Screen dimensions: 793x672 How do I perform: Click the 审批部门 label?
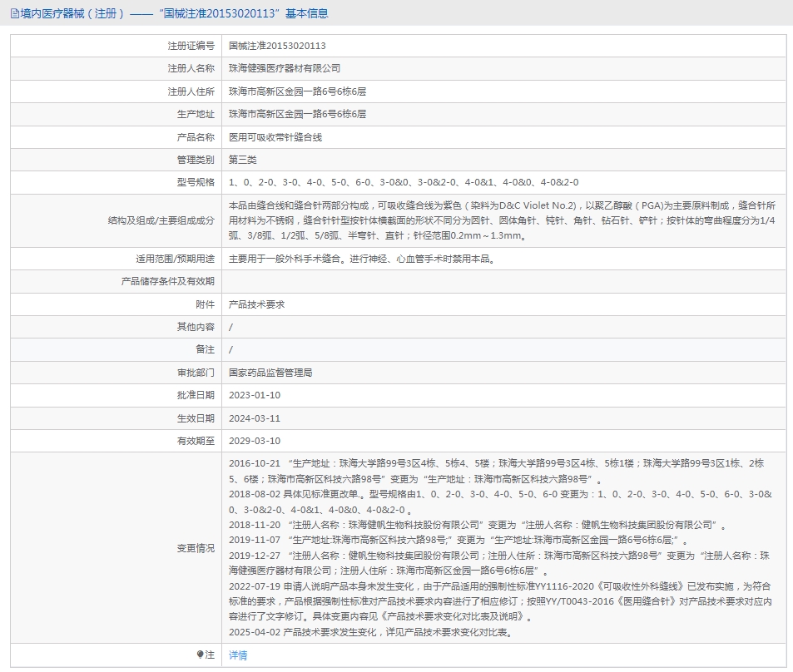click(196, 373)
